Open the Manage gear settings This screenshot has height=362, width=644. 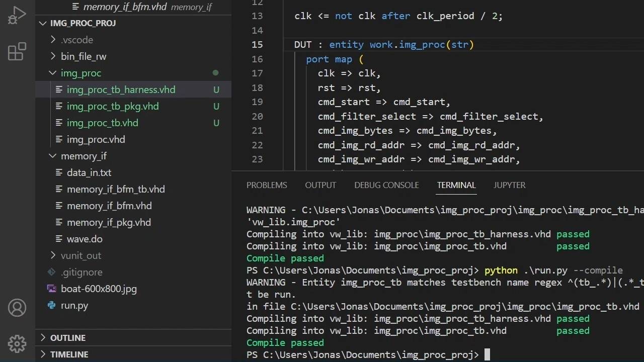pyautogui.click(x=17, y=343)
